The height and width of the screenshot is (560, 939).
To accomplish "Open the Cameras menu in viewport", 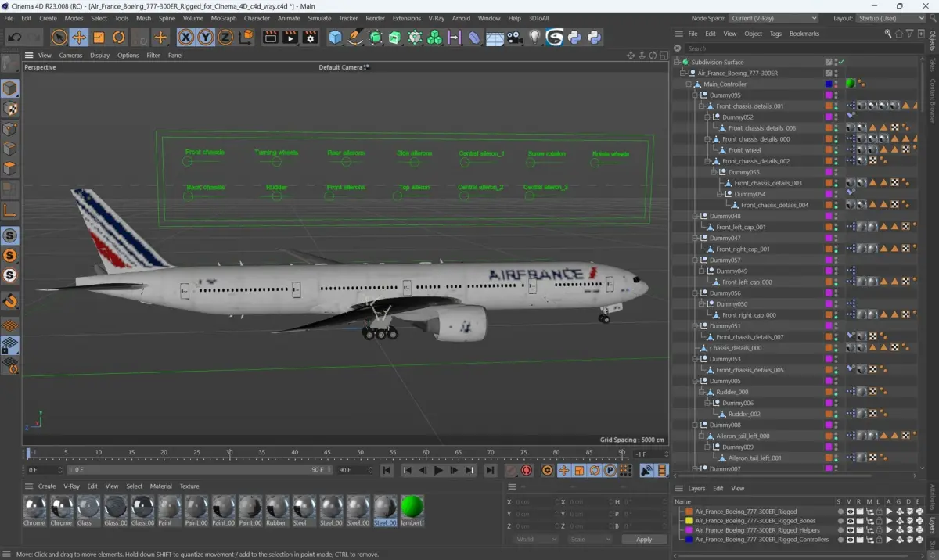I will 71,56.
